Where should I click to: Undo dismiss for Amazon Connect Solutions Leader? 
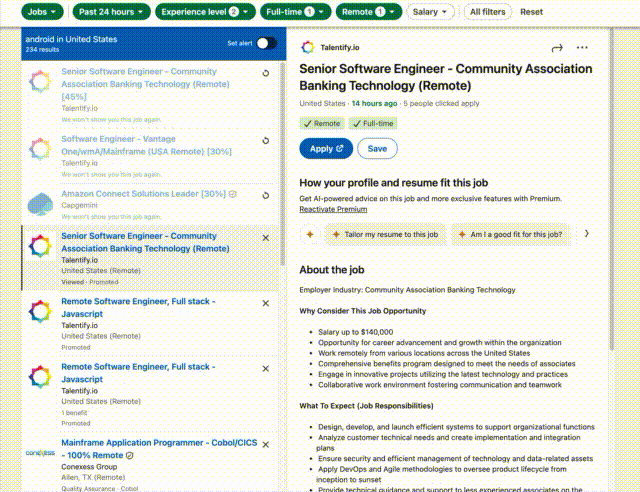click(x=266, y=196)
